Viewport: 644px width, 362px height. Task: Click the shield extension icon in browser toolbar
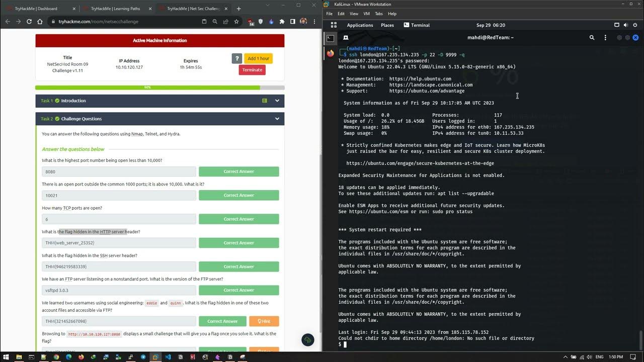[x=261, y=22]
